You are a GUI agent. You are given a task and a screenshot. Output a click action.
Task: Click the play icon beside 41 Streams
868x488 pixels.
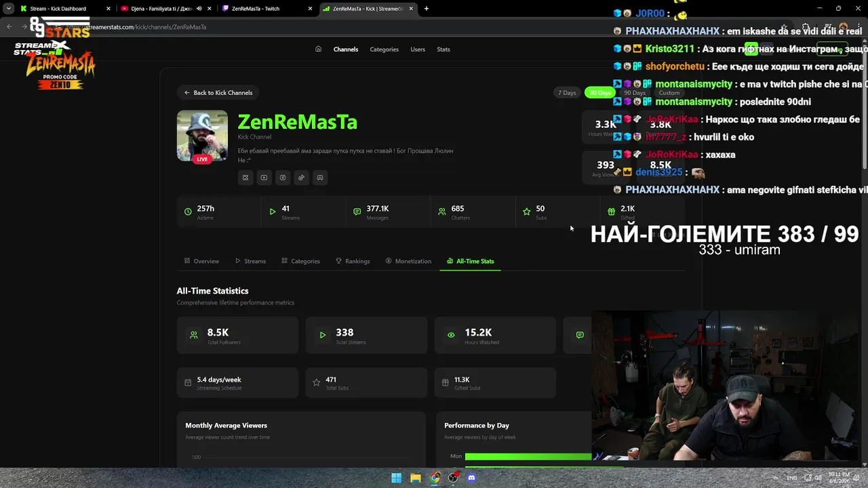click(x=273, y=211)
